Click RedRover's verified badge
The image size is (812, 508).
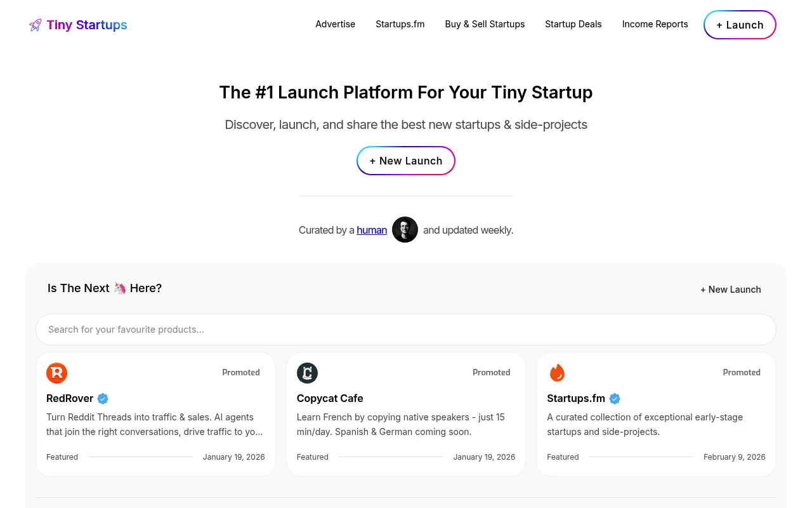(103, 399)
